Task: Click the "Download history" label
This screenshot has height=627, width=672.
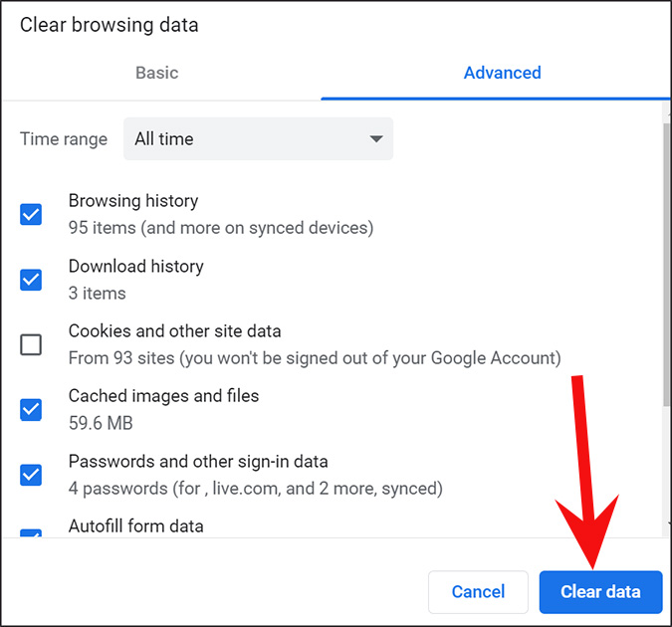Action: point(135,266)
